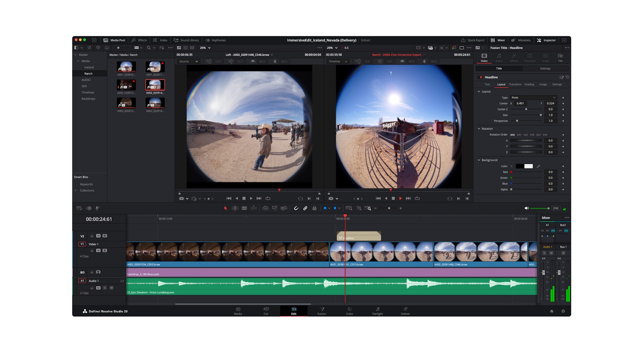Select the Ranch bin in Media Pool
This screenshot has height=352, width=644.
pos(88,73)
